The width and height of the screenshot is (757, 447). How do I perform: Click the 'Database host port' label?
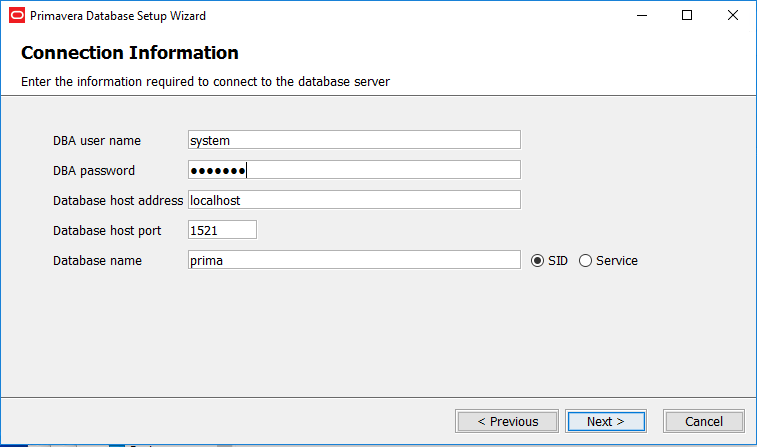[x=107, y=231]
